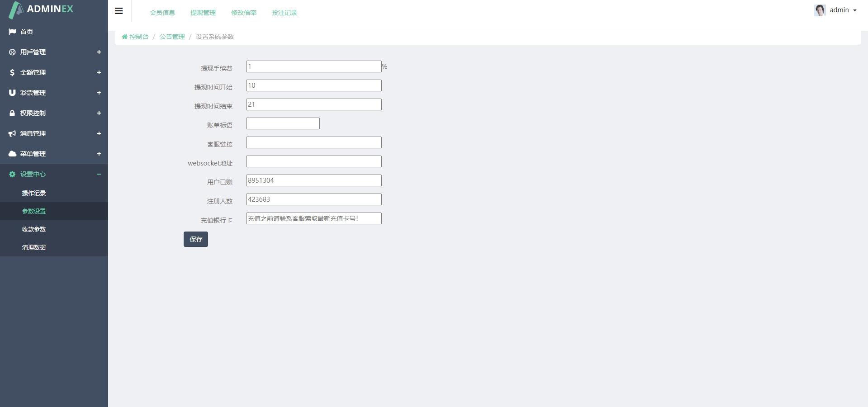Click the admin avatar picture
Image resolution: width=868 pixels, height=407 pixels.
820,10
